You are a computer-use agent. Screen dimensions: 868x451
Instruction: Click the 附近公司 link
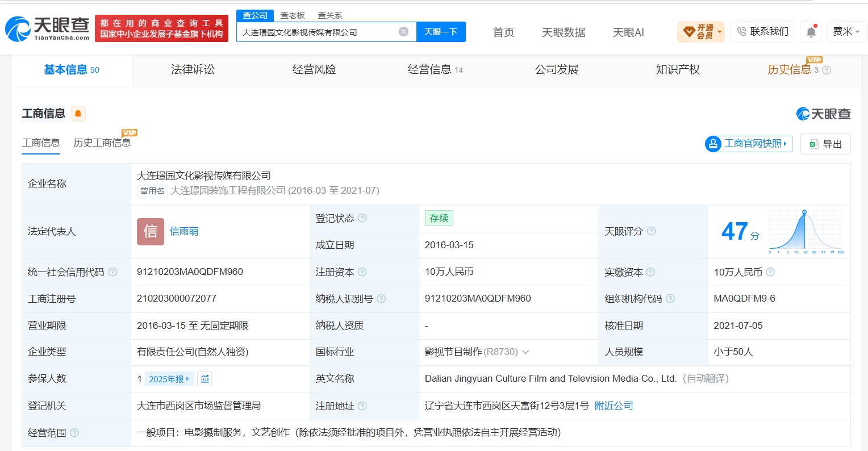click(x=614, y=406)
